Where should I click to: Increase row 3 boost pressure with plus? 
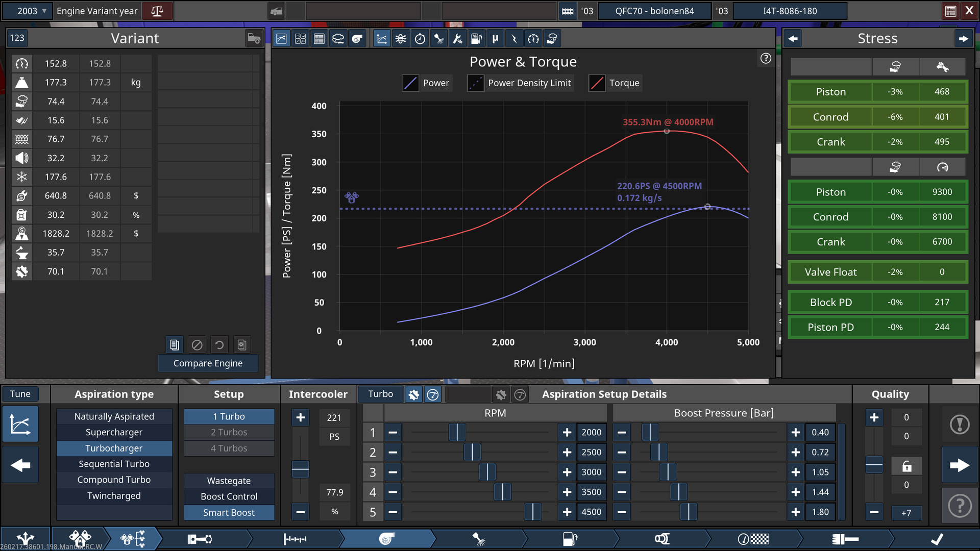[795, 472]
